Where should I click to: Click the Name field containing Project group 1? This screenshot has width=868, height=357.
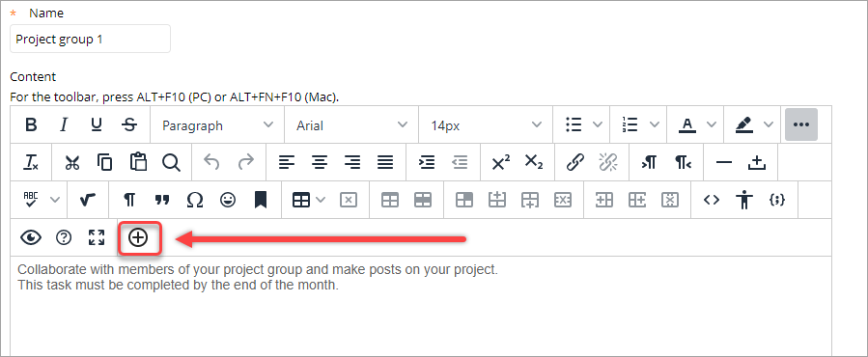[90, 39]
